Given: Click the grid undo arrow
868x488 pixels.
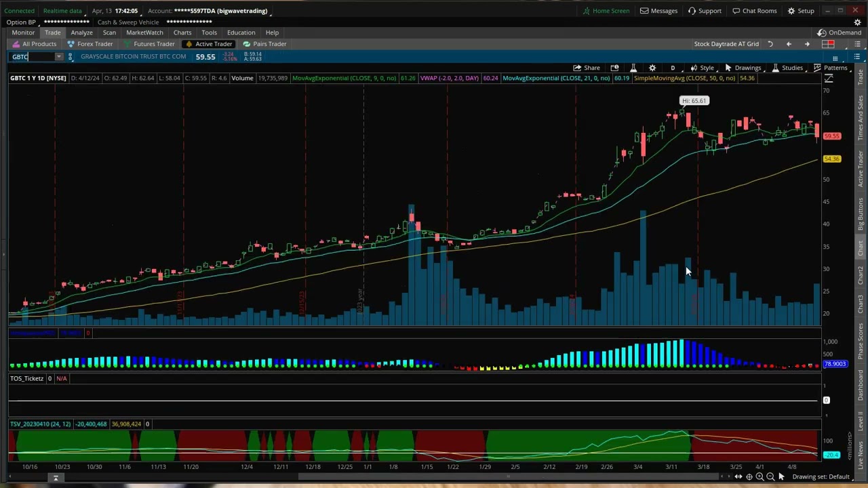Looking at the screenshot, I should click(x=770, y=44).
